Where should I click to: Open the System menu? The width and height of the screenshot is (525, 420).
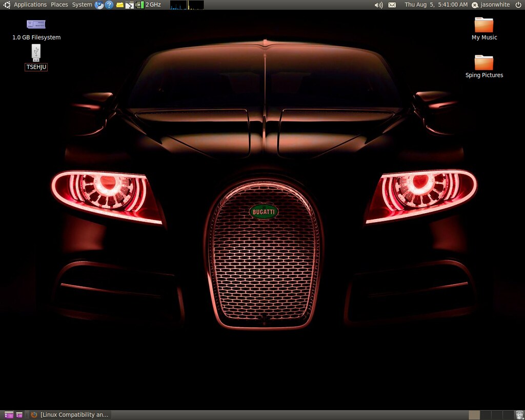[82, 5]
